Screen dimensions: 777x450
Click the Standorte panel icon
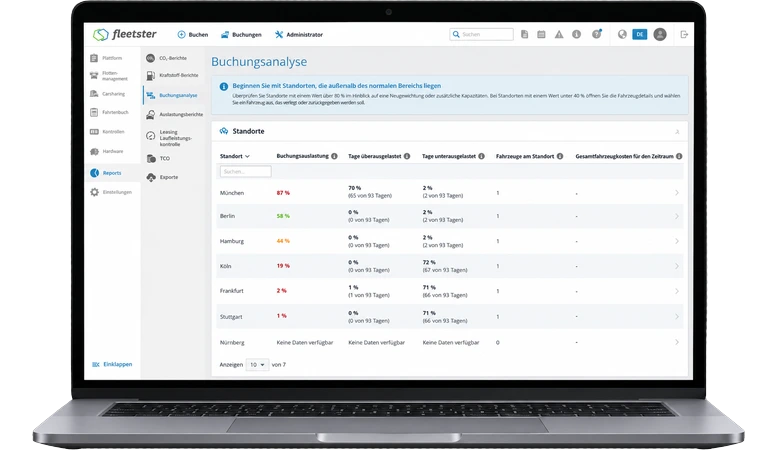click(224, 131)
